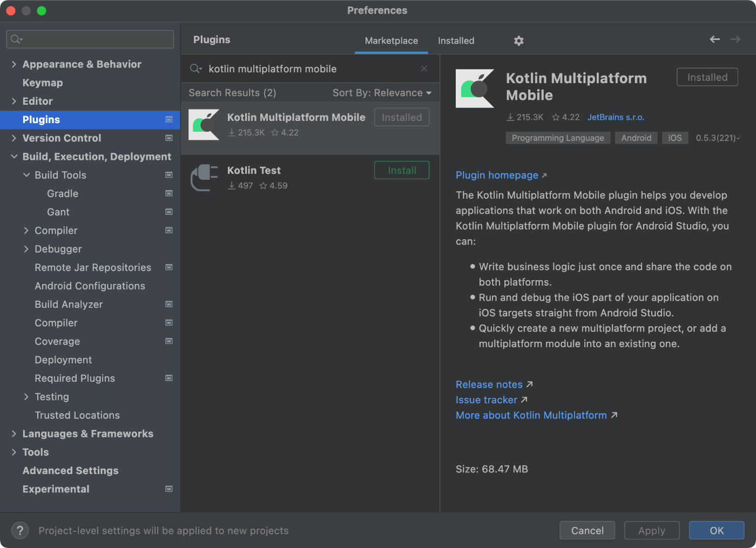Expand Languages & Frameworks section
756x548 pixels.
pos(14,434)
